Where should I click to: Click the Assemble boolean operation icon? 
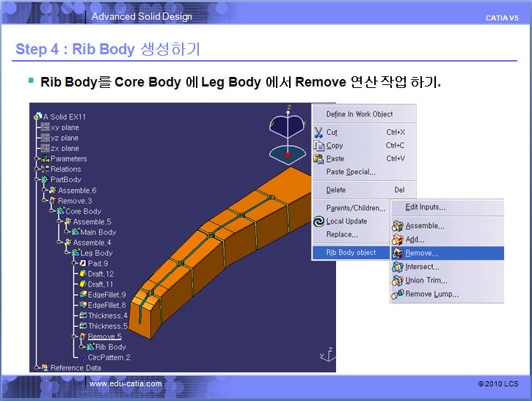[398, 227]
